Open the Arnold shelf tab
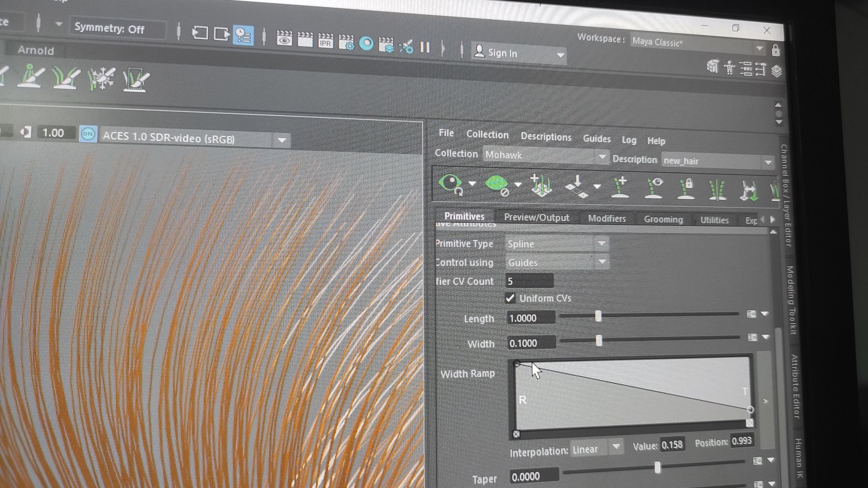This screenshot has width=868, height=488. pyautogui.click(x=36, y=51)
